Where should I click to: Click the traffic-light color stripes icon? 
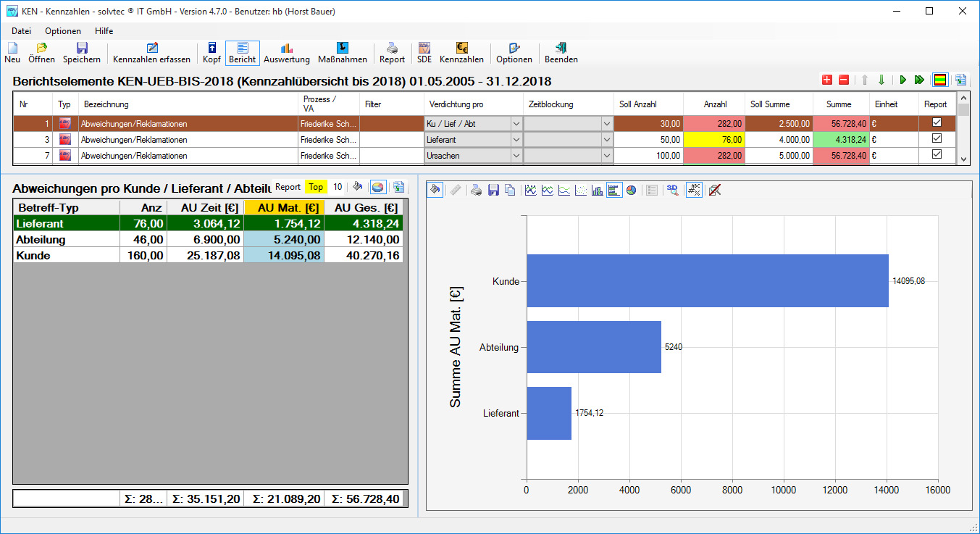(x=940, y=80)
